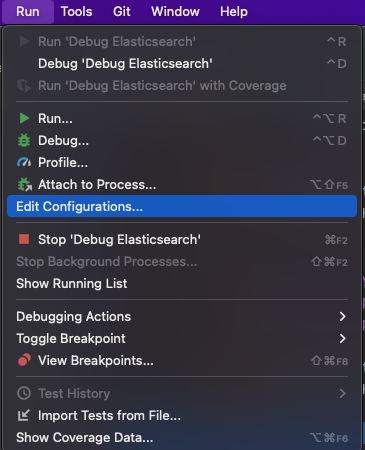The height and width of the screenshot is (450, 365).
Task: Close the Run menu via its title
Action: (28, 12)
